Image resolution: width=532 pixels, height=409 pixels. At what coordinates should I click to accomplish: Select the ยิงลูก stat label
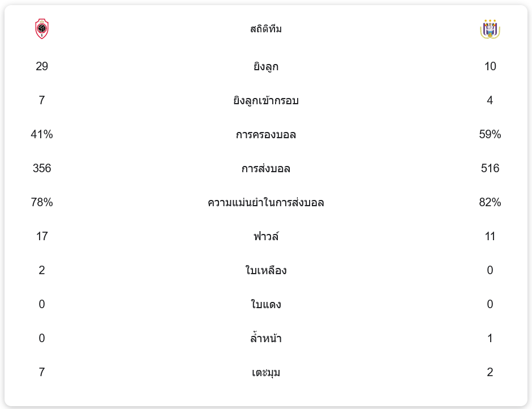pos(266,67)
